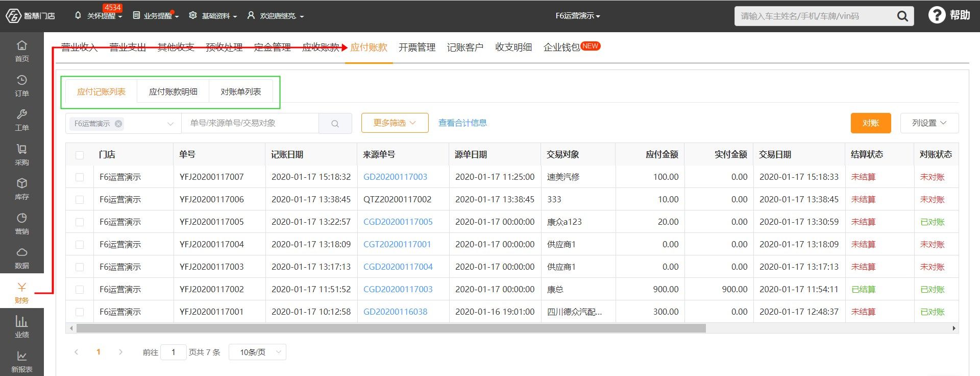Check the row YFJ20200117001 checkbox

80,312
